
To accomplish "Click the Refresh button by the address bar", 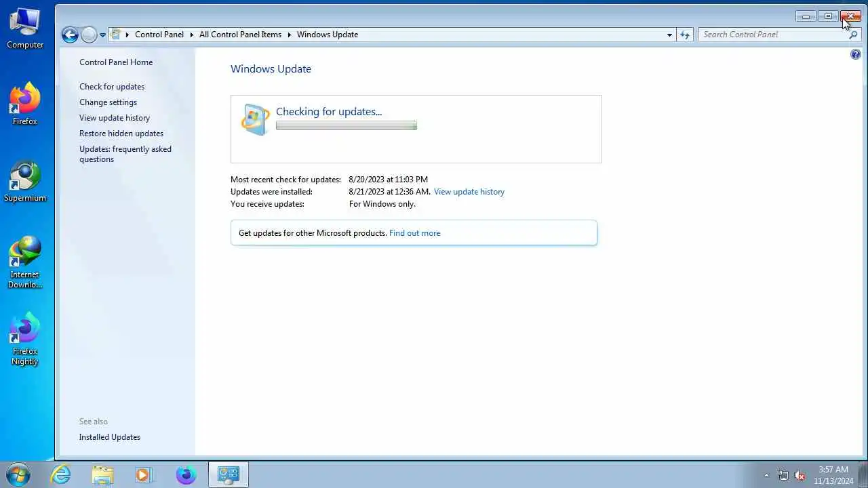I will click(685, 35).
